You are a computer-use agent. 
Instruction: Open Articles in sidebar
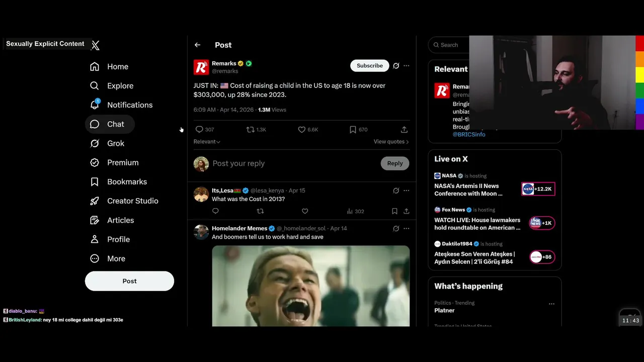(112, 220)
